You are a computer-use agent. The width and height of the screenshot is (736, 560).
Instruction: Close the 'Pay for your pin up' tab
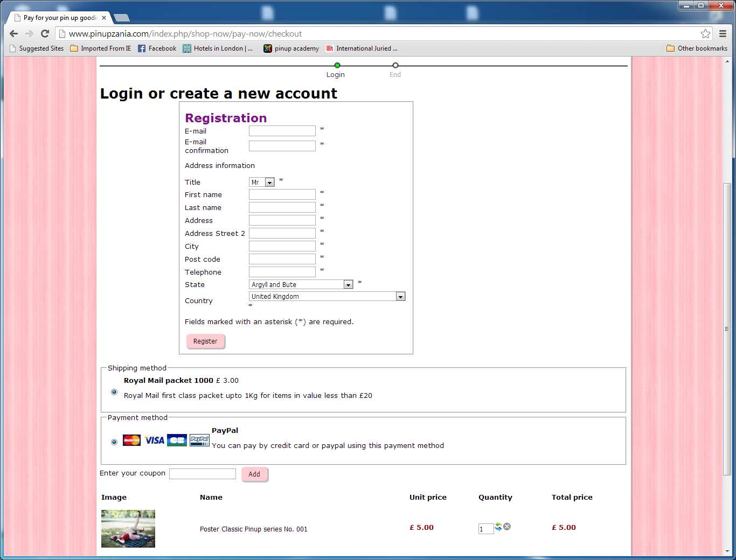104,18
